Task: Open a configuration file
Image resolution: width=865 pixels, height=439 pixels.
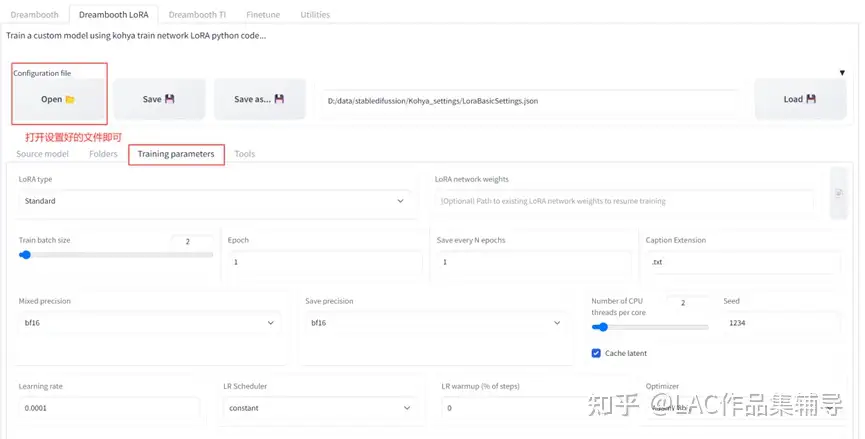Action: coord(58,99)
